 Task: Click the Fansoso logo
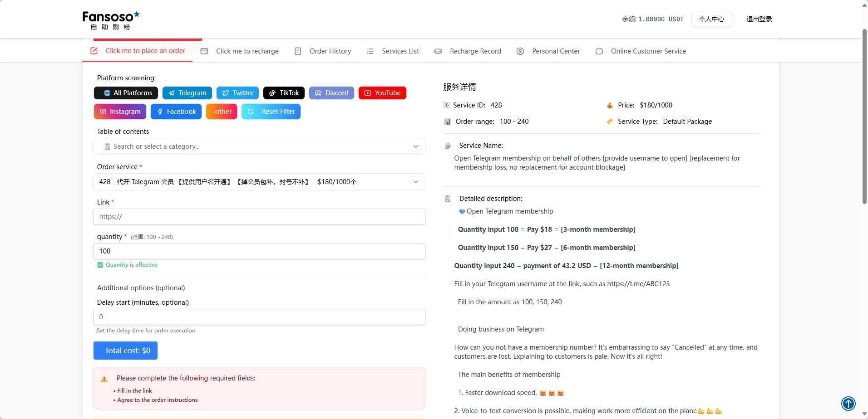[x=111, y=20]
